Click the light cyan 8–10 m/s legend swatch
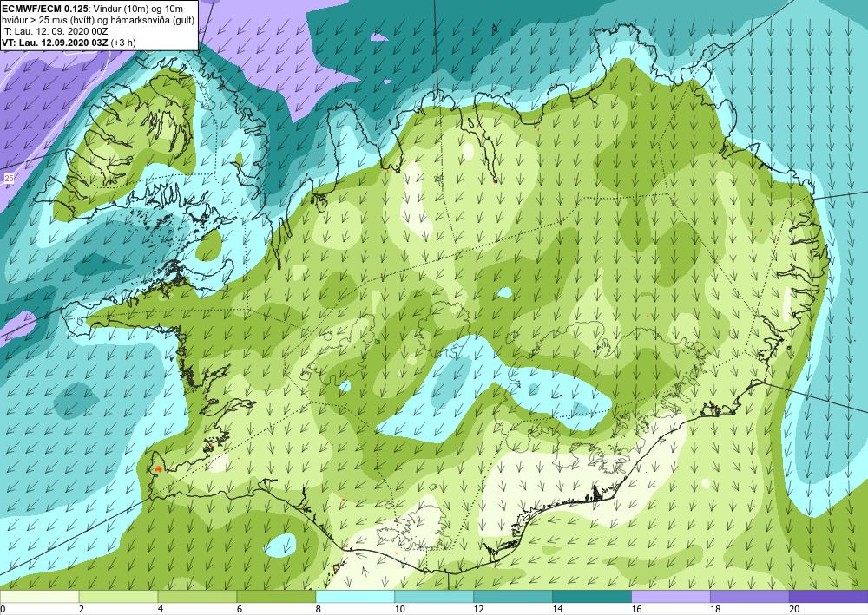The image size is (868, 615). click(355, 596)
